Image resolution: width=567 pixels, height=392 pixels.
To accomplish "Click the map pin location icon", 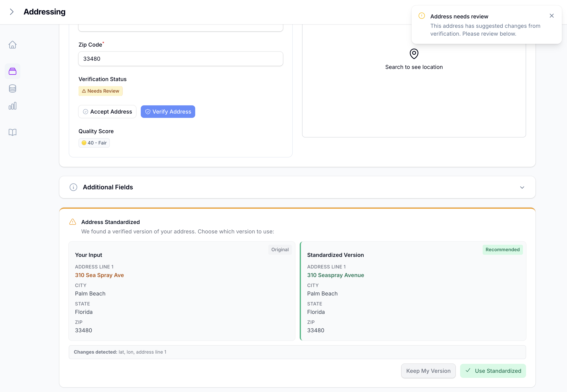I will (414, 54).
